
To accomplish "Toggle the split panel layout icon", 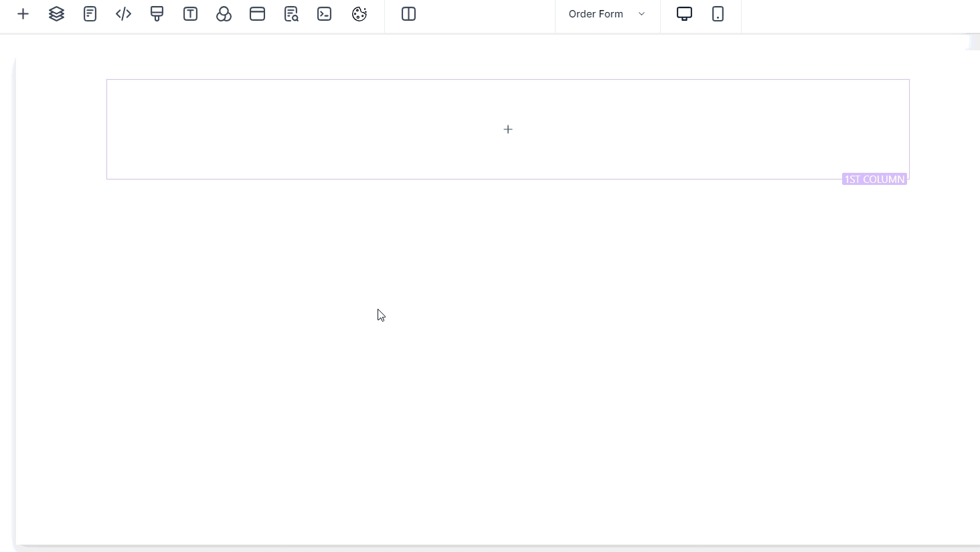I will coord(409,14).
